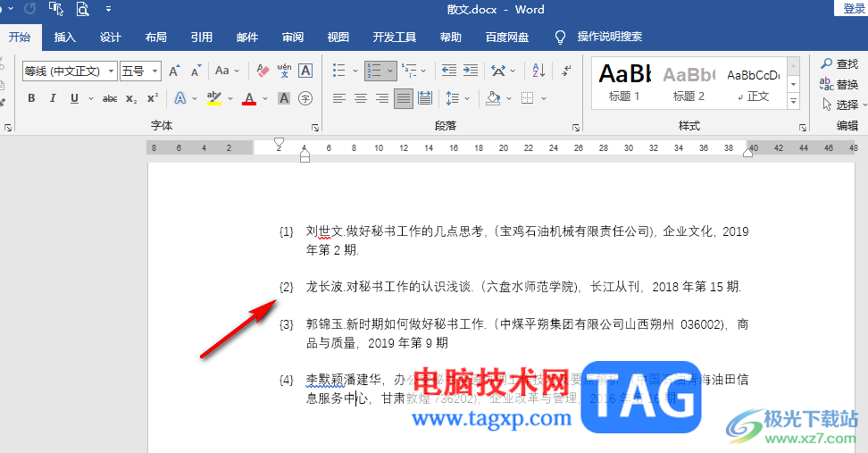This screenshot has width=868, height=453.
Task: Toggle strikethrough formatting
Action: (x=110, y=98)
